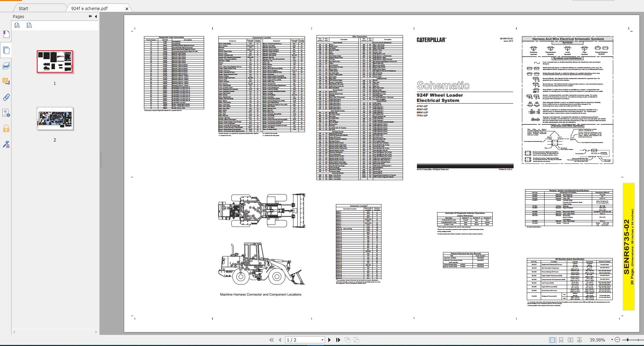Collapse the Pages panel with the left arrow
The image size is (644, 346).
(x=96, y=16)
